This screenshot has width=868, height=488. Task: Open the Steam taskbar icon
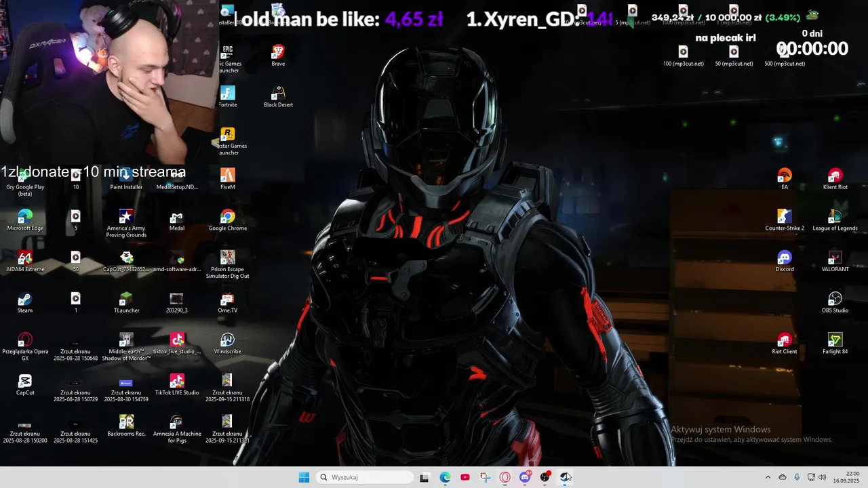point(565,477)
